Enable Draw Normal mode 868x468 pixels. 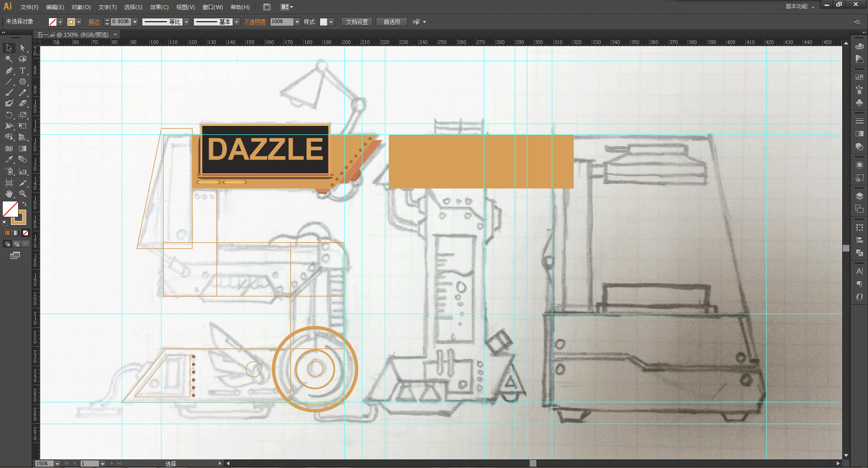pos(7,244)
